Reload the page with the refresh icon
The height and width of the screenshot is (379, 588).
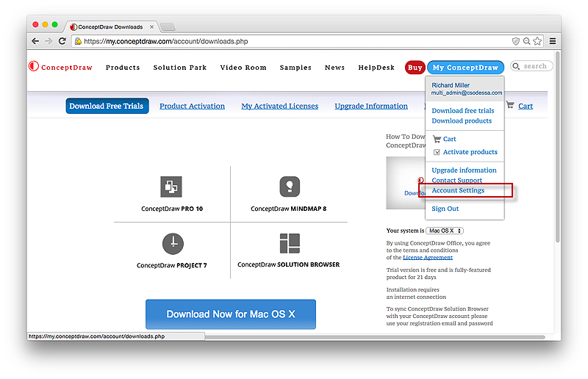(x=62, y=41)
